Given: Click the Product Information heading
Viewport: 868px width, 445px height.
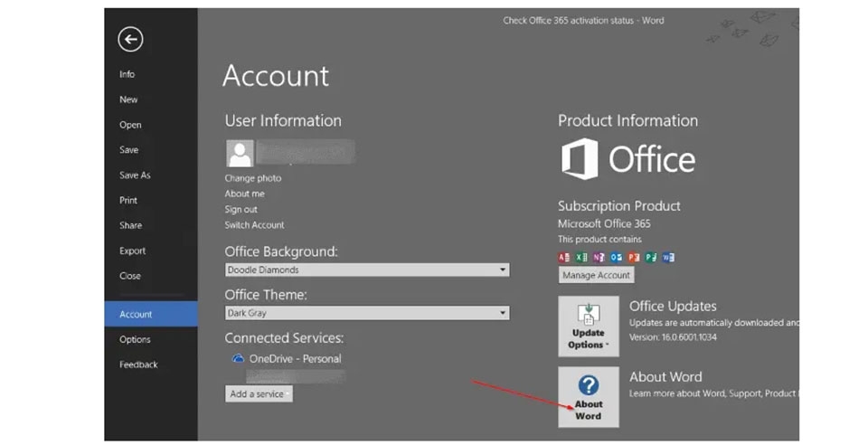Looking at the screenshot, I should (627, 120).
